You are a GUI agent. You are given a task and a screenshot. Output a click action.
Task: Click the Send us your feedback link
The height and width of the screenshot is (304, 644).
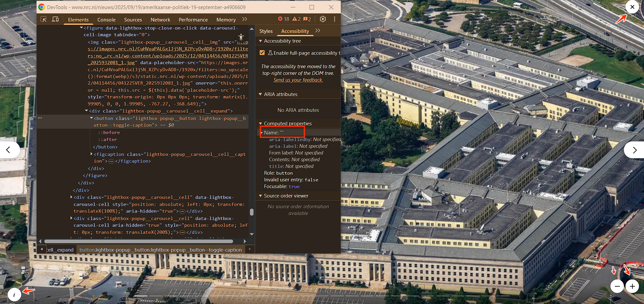298,80
